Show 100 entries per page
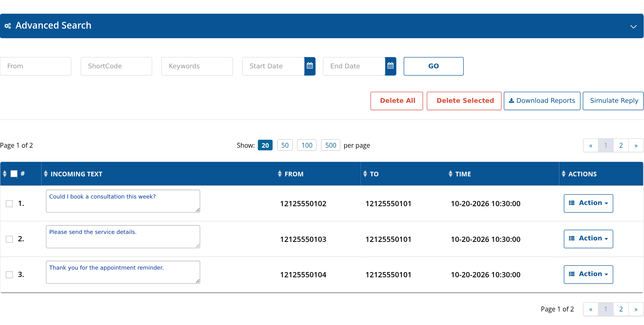 click(307, 145)
